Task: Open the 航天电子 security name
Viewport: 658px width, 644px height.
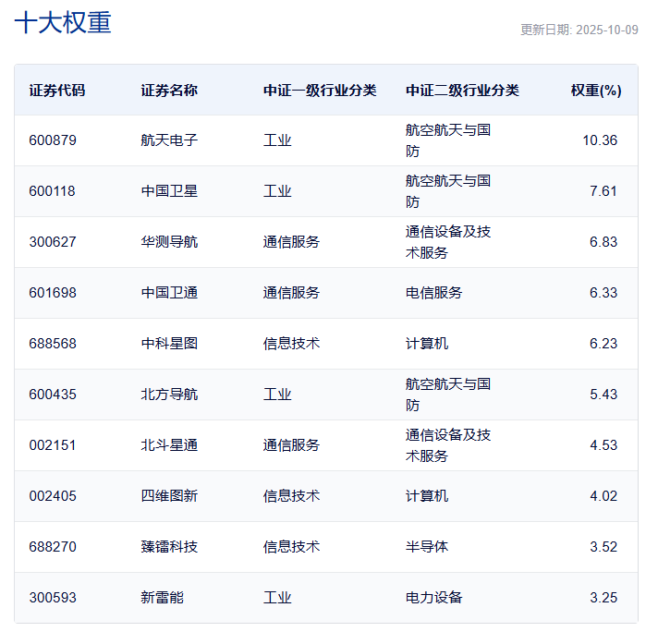Action: click(x=169, y=140)
